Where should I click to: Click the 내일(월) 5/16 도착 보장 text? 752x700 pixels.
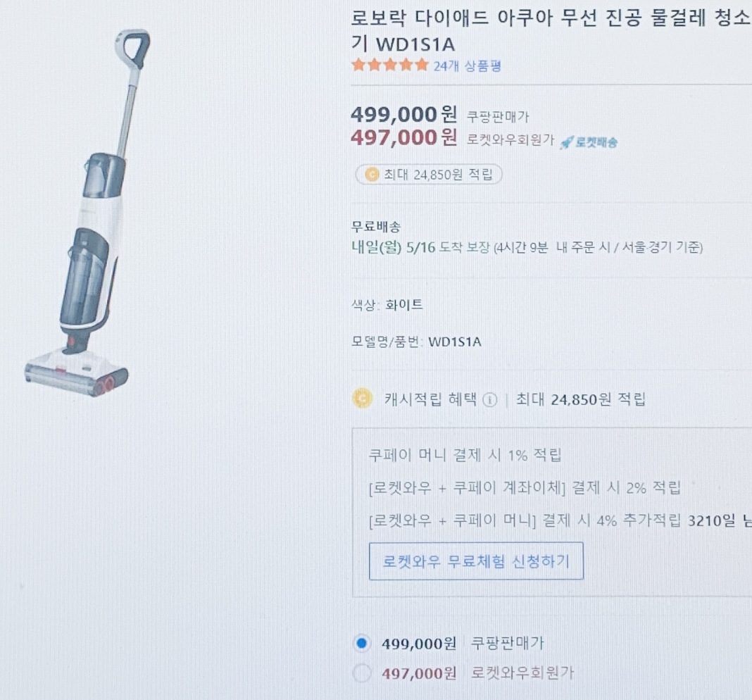click(x=420, y=248)
